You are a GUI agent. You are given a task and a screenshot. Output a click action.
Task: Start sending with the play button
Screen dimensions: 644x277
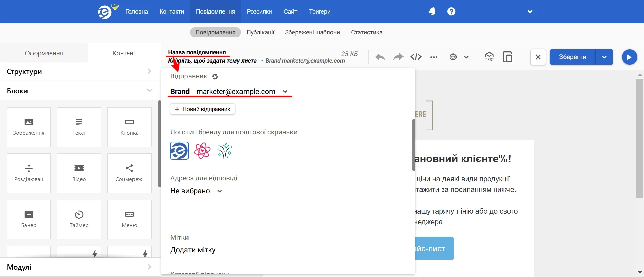(629, 57)
